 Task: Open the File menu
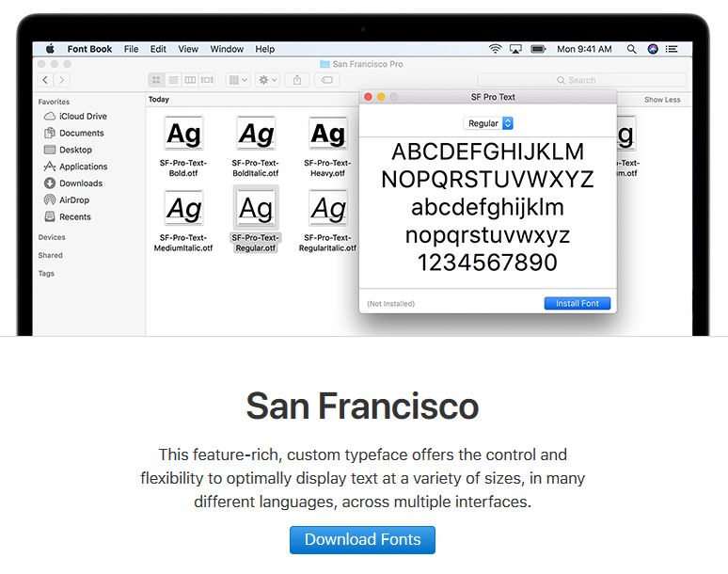pyautogui.click(x=131, y=49)
